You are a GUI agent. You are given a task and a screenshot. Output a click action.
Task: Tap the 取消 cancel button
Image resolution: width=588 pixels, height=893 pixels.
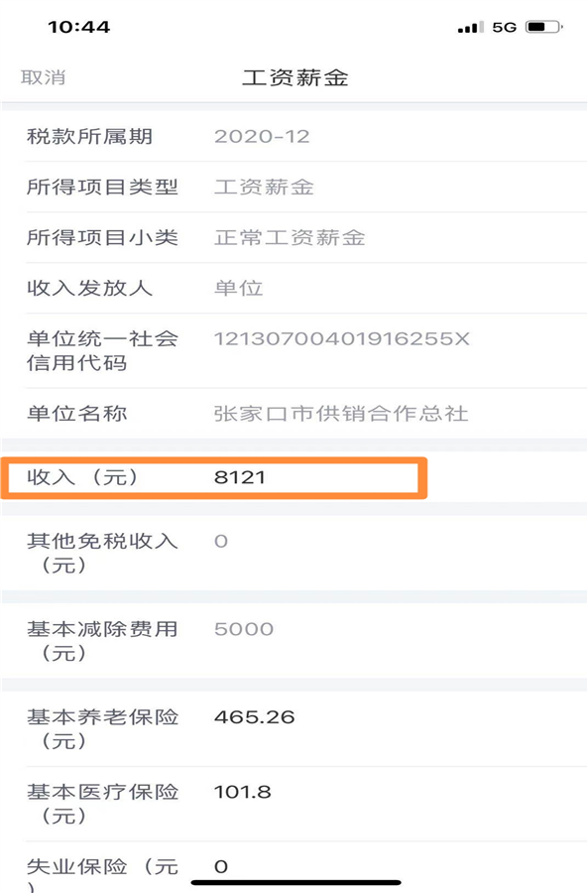pos(44,77)
